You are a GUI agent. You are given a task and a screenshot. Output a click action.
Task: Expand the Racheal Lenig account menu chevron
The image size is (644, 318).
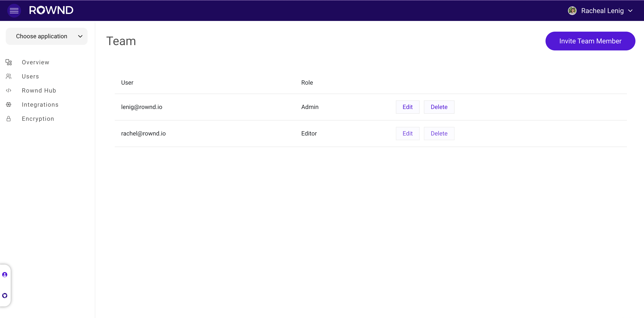[630, 11]
